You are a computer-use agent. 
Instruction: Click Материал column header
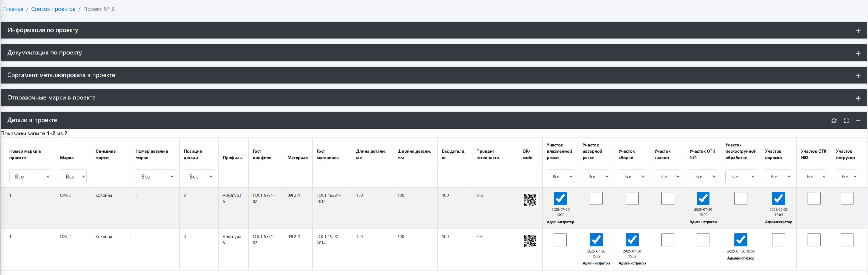click(298, 158)
